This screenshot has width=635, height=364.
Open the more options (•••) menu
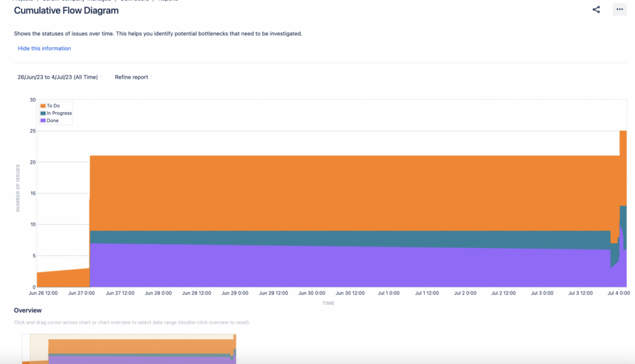click(x=619, y=9)
